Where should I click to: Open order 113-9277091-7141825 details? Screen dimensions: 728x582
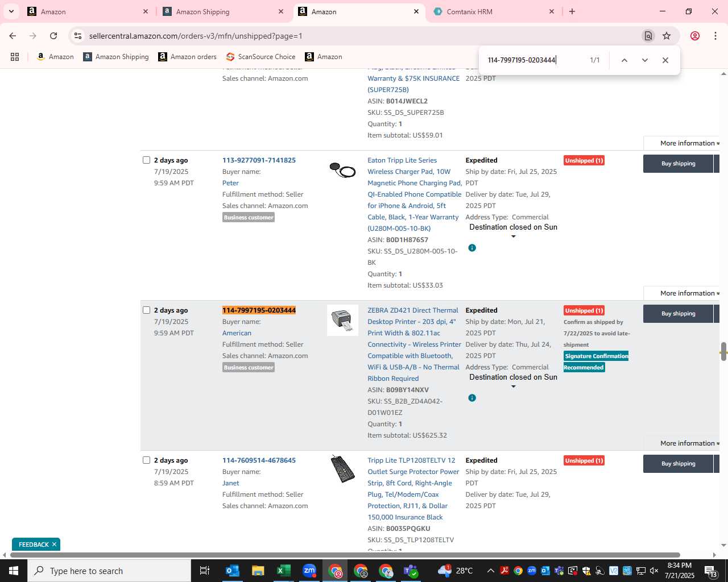[x=259, y=160]
